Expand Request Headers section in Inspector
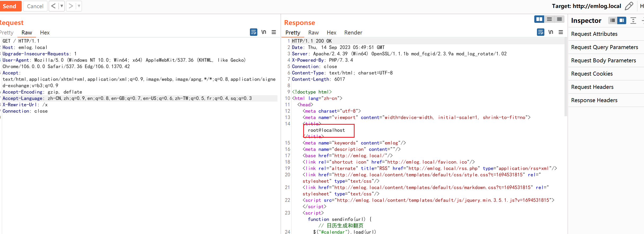 coord(592,87)
